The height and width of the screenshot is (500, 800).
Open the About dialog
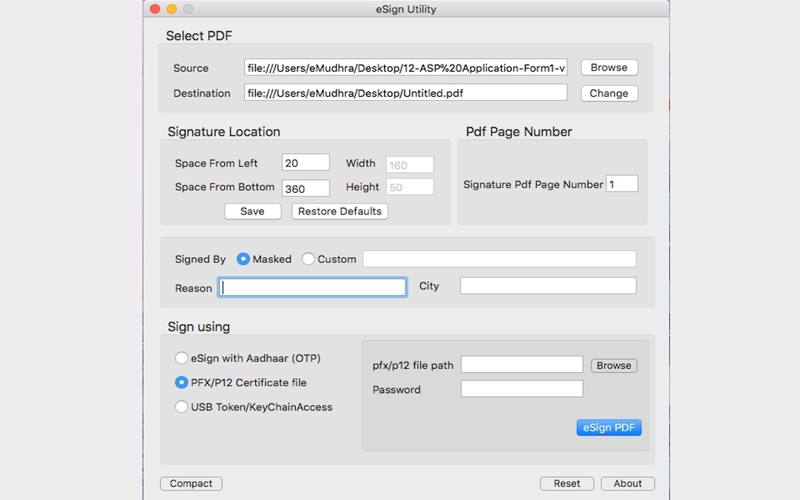[x=628, y=484]
